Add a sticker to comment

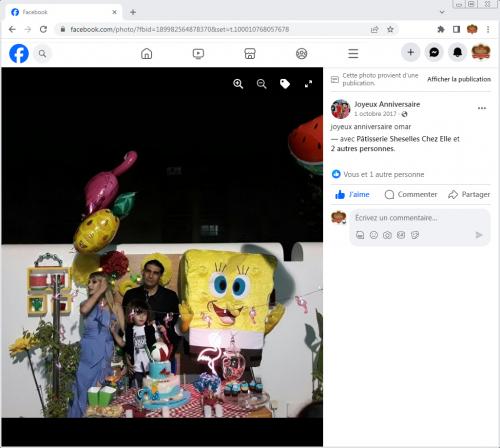(415, 235)
